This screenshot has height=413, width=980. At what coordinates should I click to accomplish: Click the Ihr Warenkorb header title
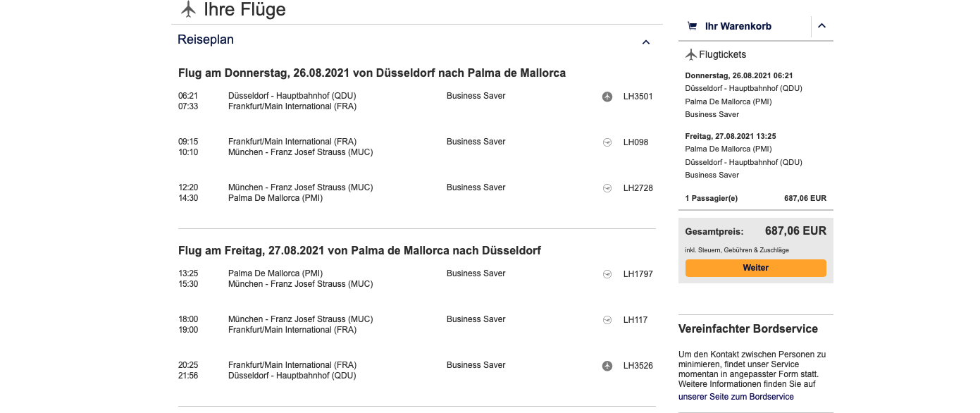(x=738, y=26)
